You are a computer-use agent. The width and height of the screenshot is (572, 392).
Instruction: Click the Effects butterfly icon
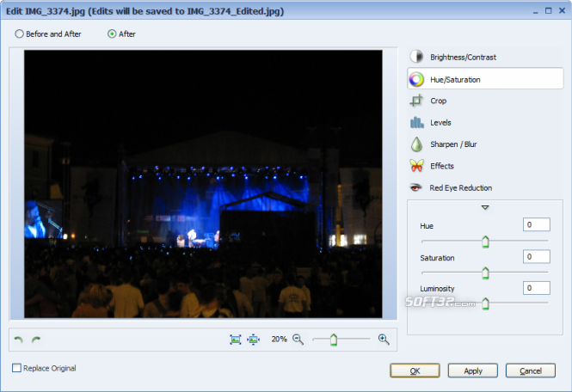pyautogui.click(x=416, y=166)
